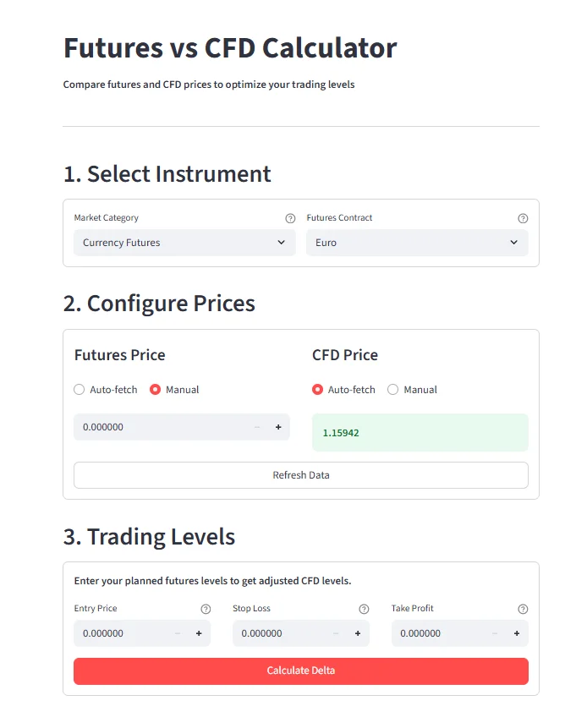Increase Stop Loss using plus icon
Image resolution: width=587 pixels, height=728 pixels.
(358, 633)
